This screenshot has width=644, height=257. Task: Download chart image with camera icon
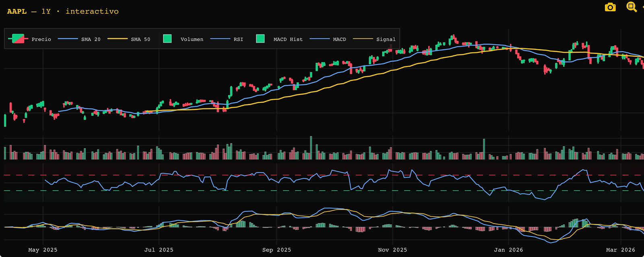pos(610,7)
